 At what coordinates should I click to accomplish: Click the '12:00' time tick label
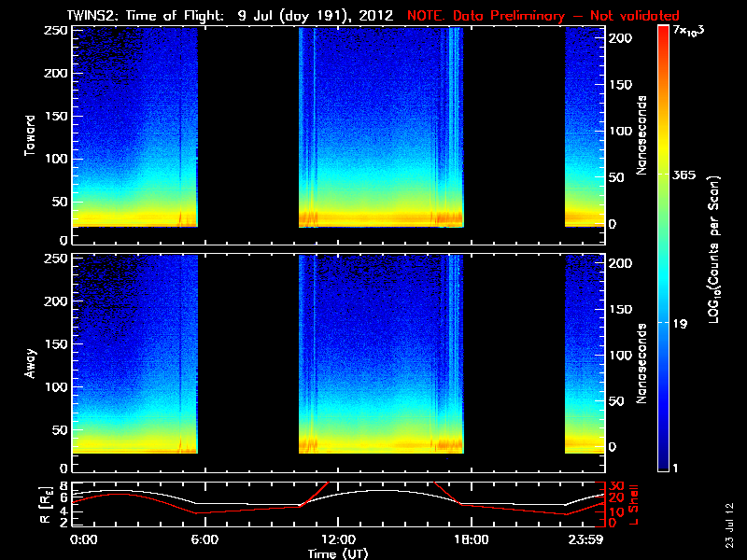[339, 540]
